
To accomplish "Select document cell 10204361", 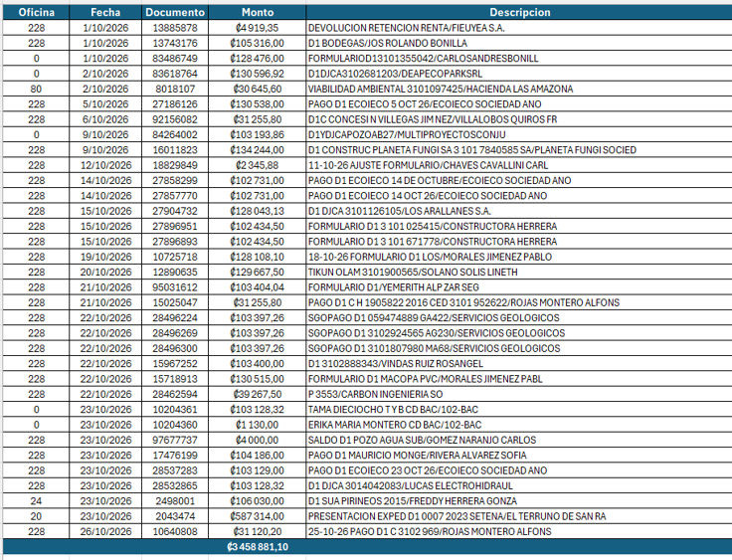I will click(x=175, y=409).
